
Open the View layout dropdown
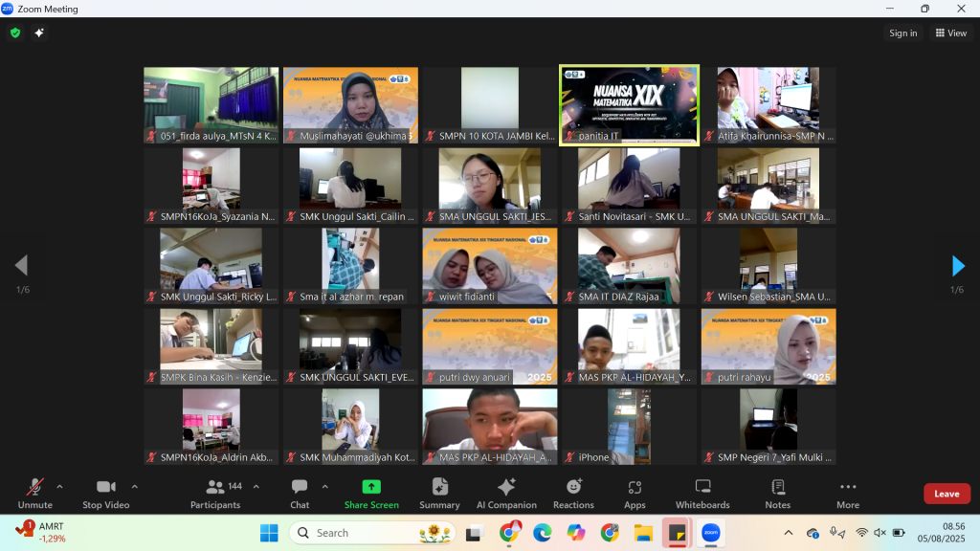point(951,33)
